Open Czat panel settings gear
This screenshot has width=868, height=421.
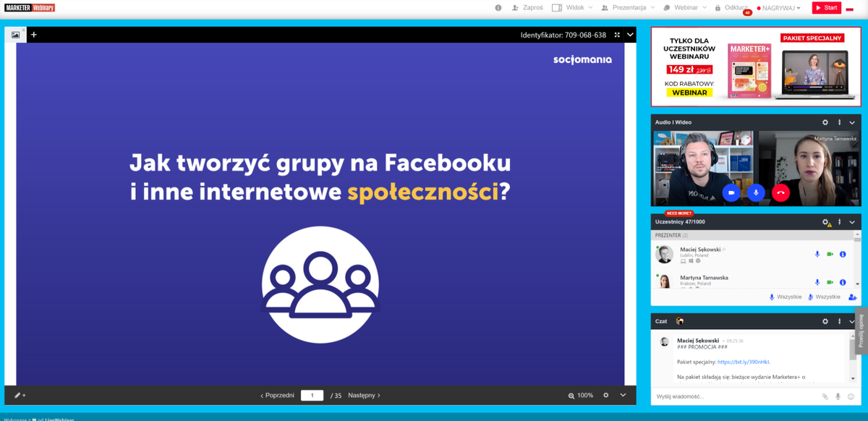825,321
